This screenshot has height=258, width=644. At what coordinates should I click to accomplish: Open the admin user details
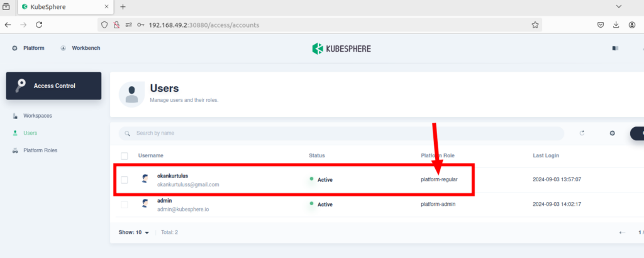[x=164, y=201]
